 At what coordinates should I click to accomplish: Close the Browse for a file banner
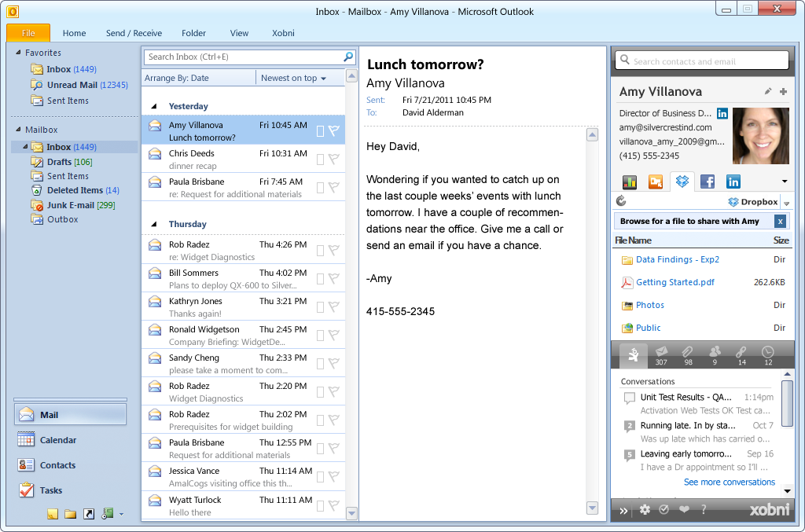click(x=781, y=221)
